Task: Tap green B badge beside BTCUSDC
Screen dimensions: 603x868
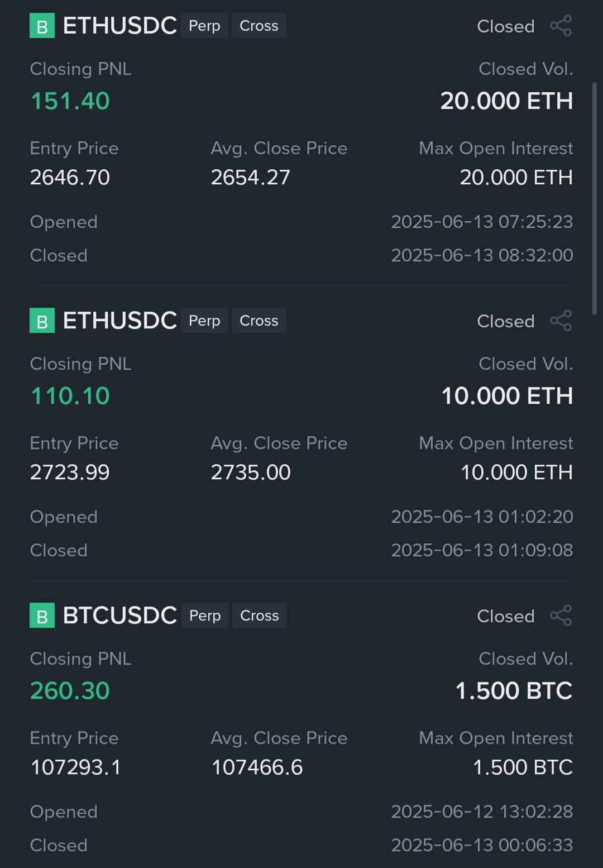Action: coord(42,616)
